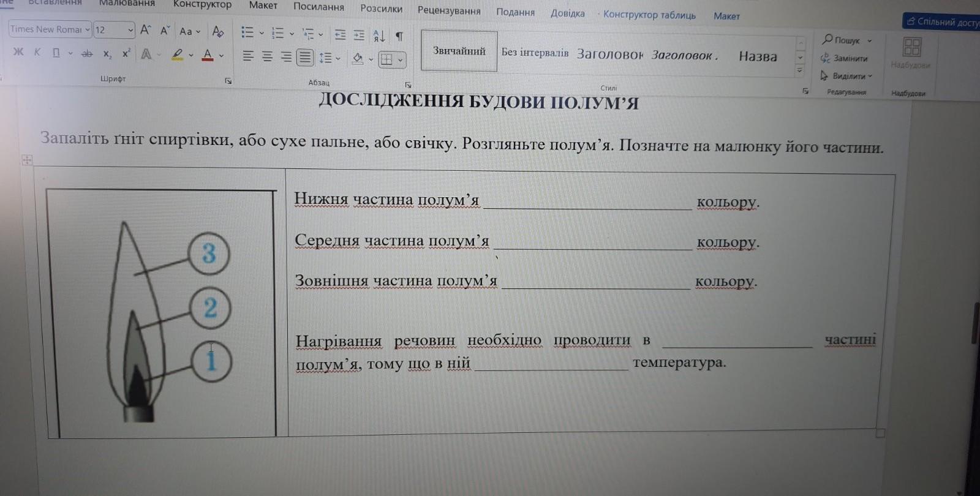Image resolution: width=980 pixels, height=496 pixels.
Task: Apply red font color
Action: point(208,55)
